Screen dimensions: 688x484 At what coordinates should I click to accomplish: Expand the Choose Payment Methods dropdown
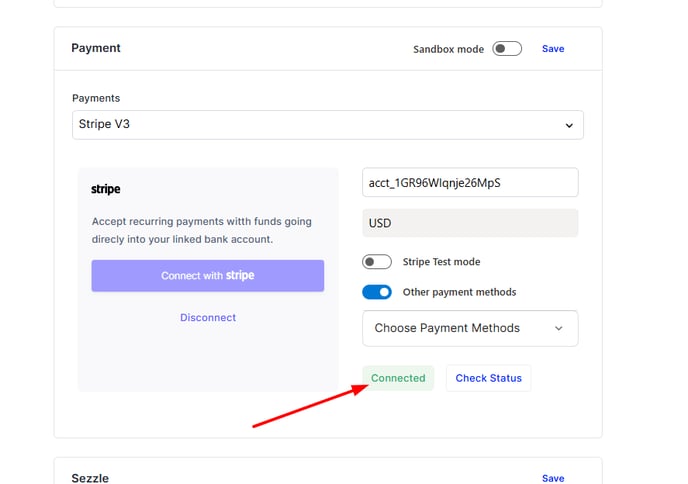[470, 328]
